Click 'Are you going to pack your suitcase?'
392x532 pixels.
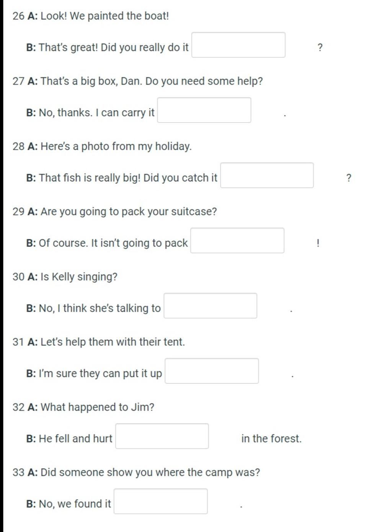129,212
